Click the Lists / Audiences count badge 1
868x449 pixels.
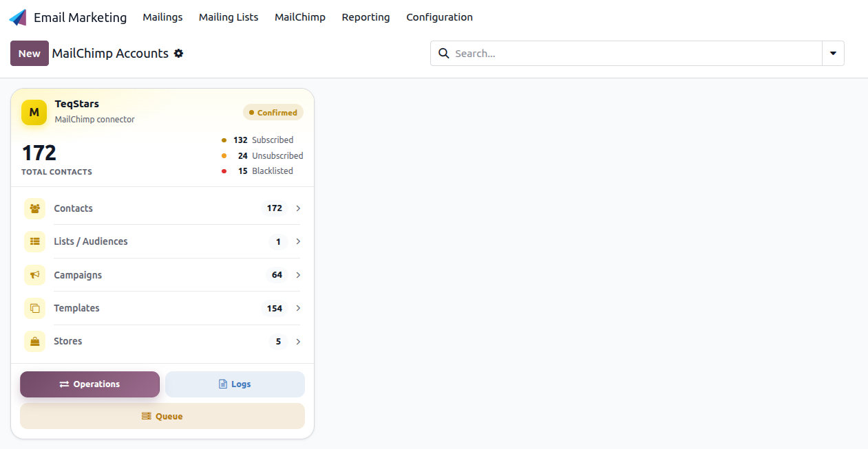pos(278,241)
